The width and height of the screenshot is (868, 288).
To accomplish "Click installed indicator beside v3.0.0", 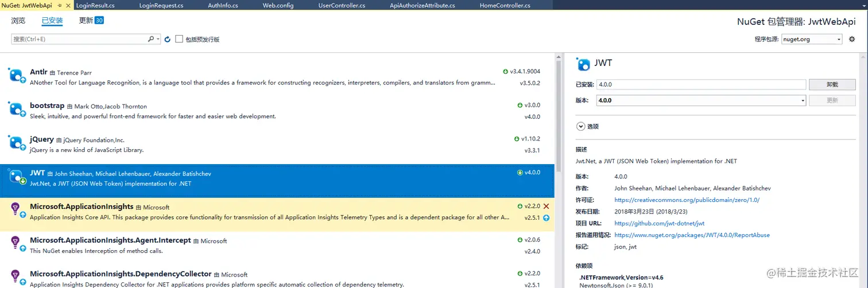I will coord(520,106).
